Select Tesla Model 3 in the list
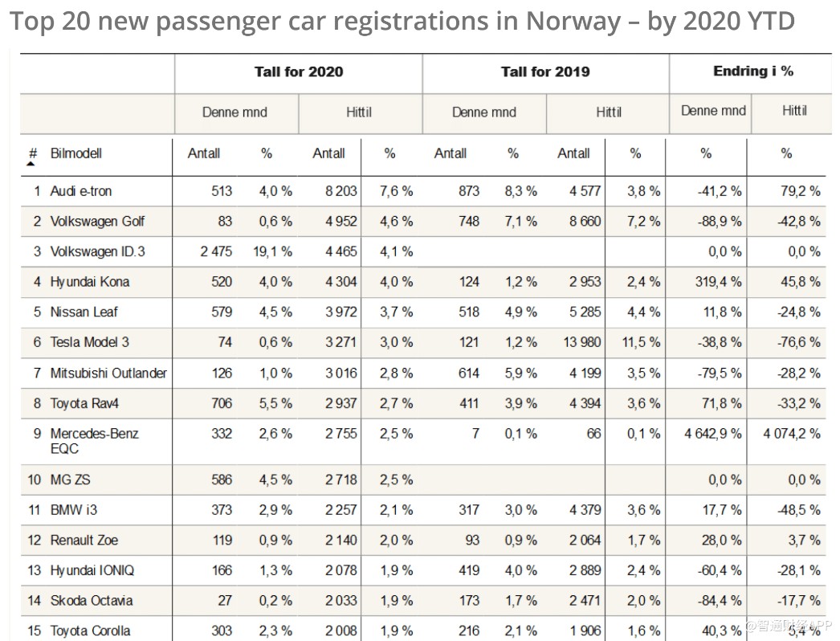Image resolution: width=840 pixels, height=641 pixels. click(x=89, y=342)
